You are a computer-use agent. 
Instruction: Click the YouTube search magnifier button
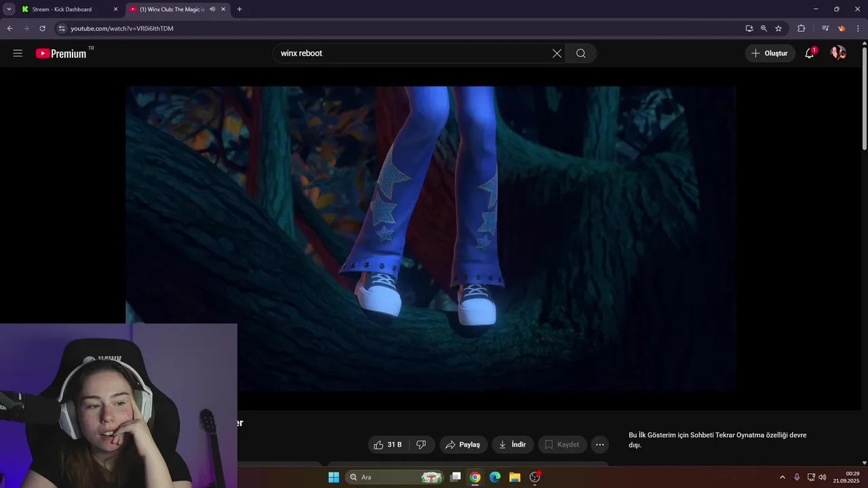click(x=581, y=54)
